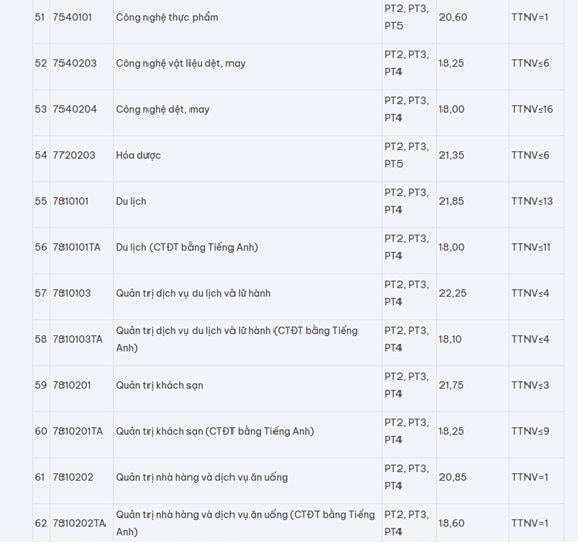578x543 pixels.
Task: Click code 7810101TA
Action: pyautogui.click(x=77, y=247)
